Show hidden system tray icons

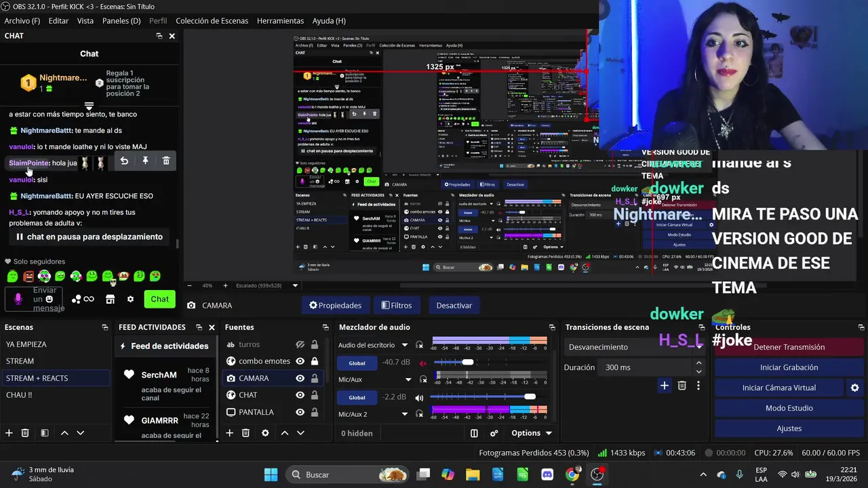click(703, 475)
